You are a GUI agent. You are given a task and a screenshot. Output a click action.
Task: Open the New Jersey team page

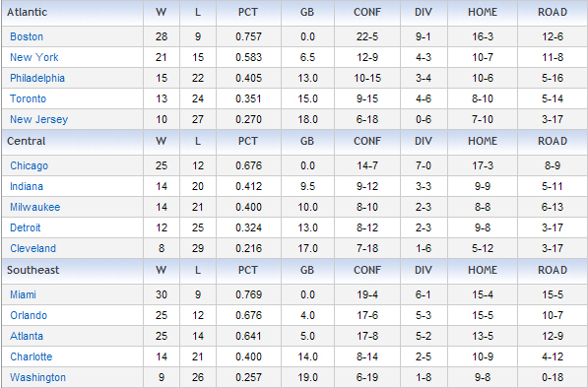click(x=39, y=119)
